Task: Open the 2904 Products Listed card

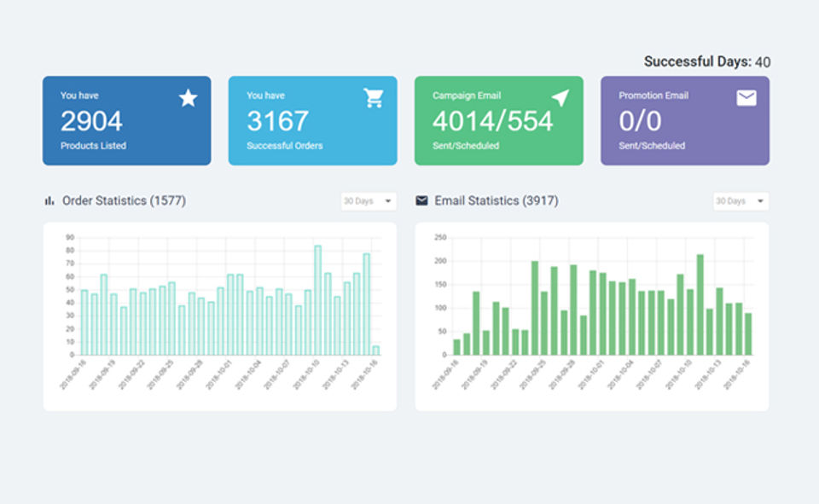Action: (x=127, y=120)
